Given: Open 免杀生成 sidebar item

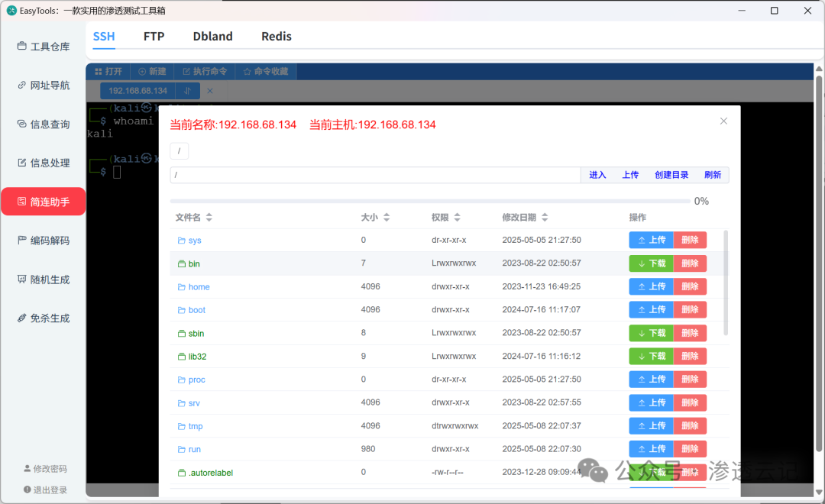Looking at the screenshot, I should [x=44, y=318].
